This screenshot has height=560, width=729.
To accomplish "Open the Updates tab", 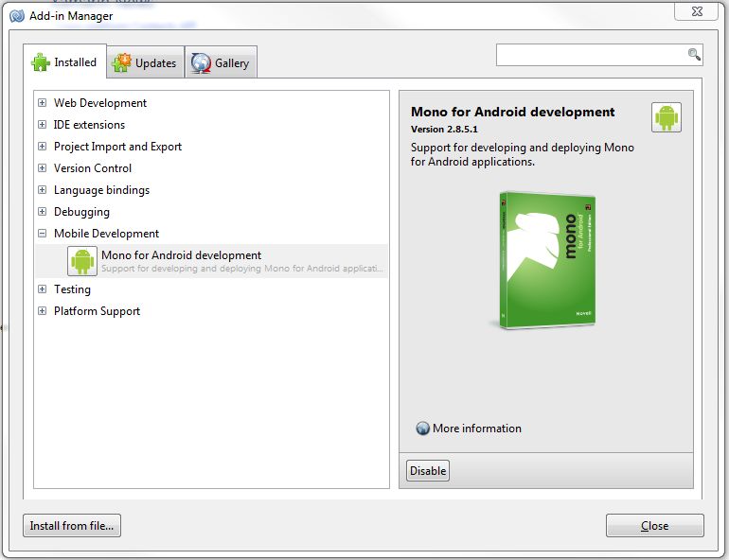I will tap(146, 62).
